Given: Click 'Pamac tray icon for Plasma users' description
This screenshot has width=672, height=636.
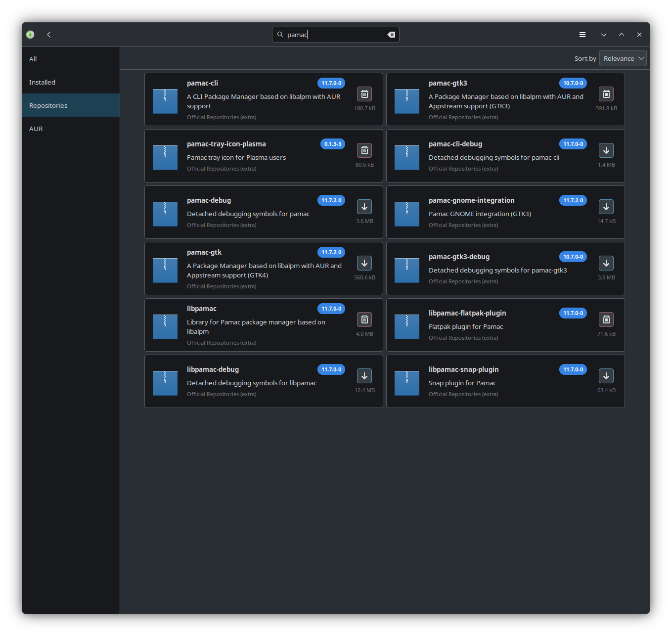Looking at the screenshot, I should pos(236,157).
